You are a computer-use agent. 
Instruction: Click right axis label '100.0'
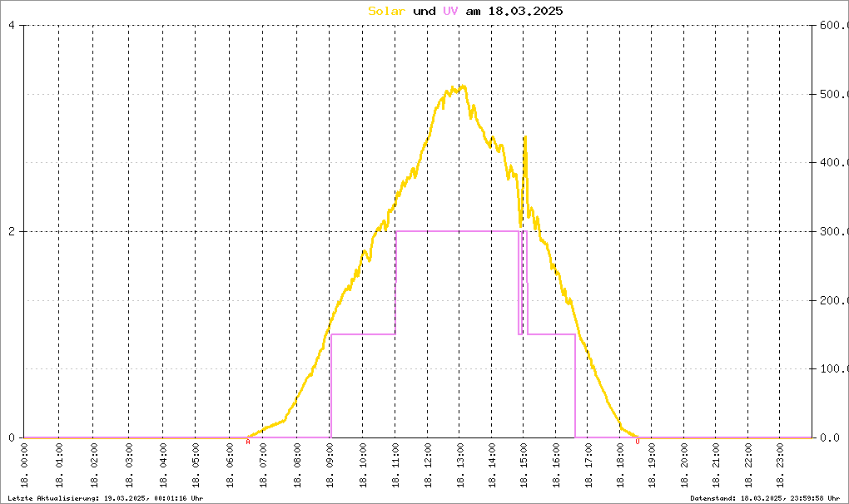click(x=834, y=368)
